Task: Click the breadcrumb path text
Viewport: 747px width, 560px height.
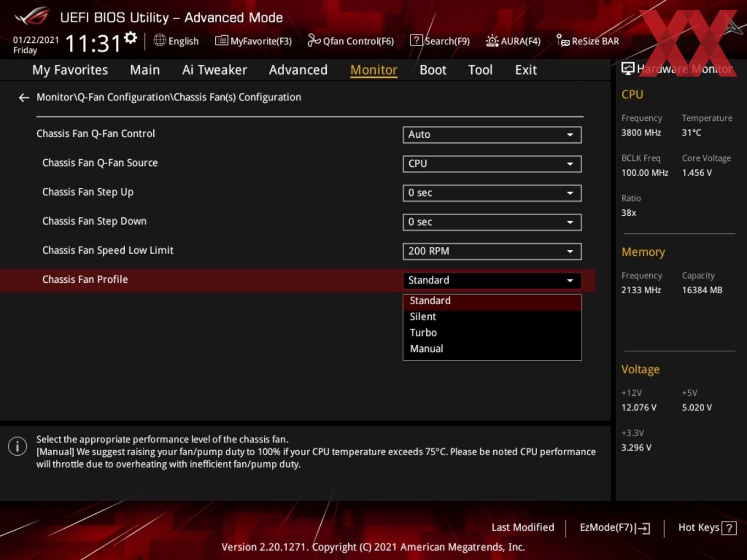Action: click(x=169, y=97)
